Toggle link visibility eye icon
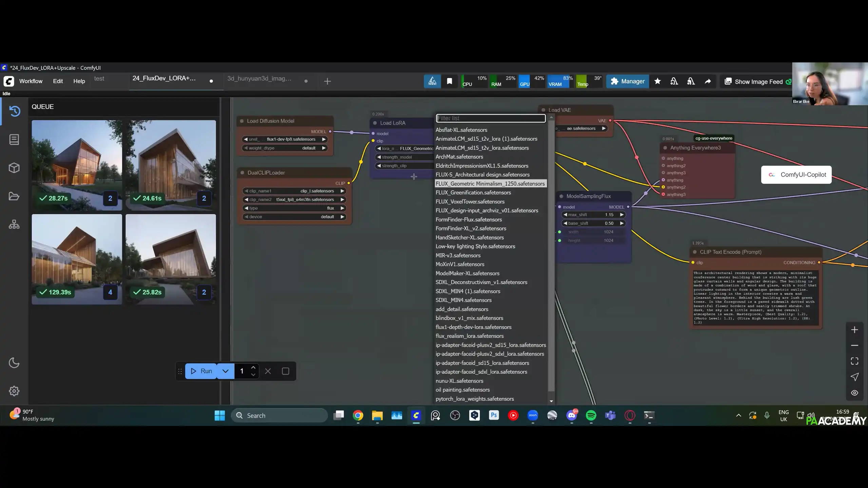The height and width of the screenshot is (488, 868). pos(854,393)
